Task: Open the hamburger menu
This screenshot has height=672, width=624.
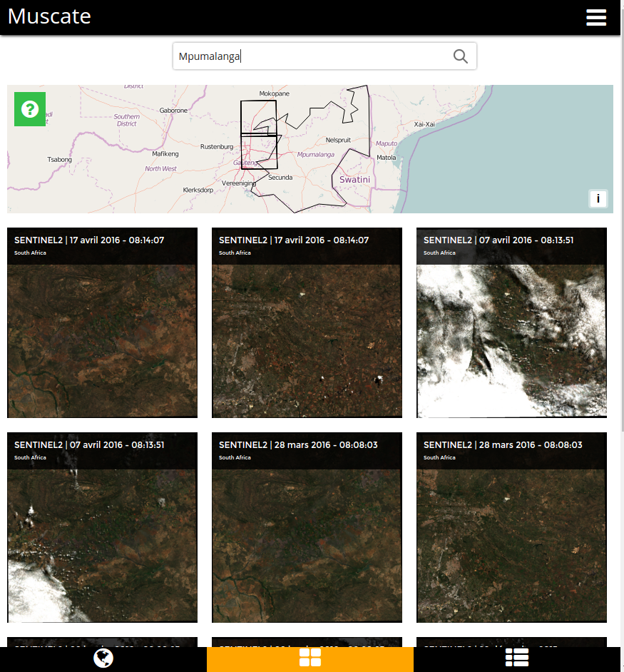Action: [595, 18]
